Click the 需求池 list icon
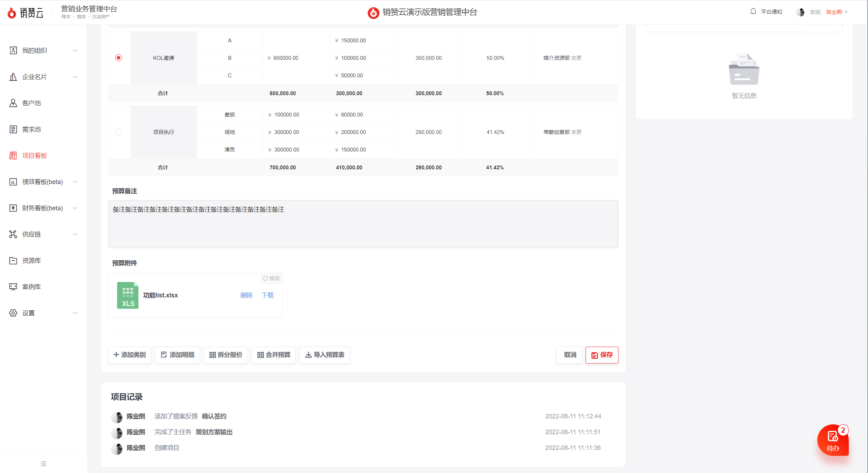868x473 pixels. 13,129
